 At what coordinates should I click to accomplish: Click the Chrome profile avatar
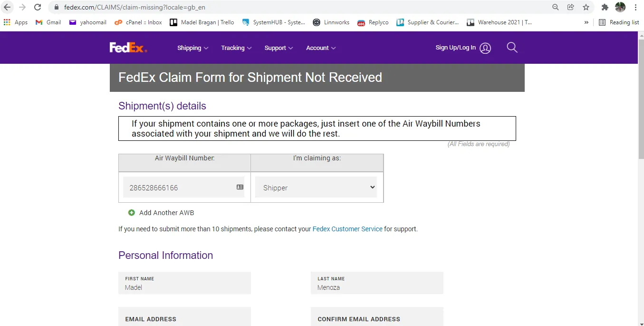tap(620, 7)
